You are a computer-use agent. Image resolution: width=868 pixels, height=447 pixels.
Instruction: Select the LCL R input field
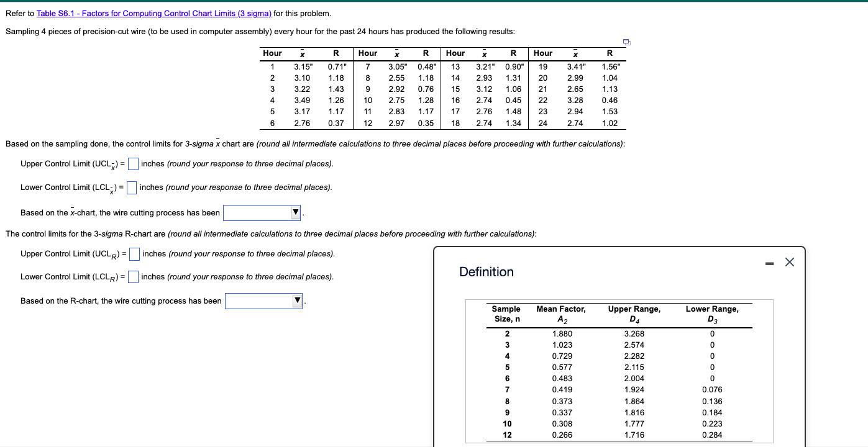[133, 276]
